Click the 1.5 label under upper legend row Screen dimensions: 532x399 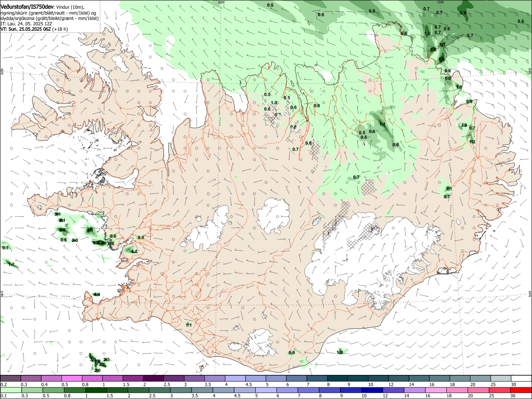click(126, 384)
